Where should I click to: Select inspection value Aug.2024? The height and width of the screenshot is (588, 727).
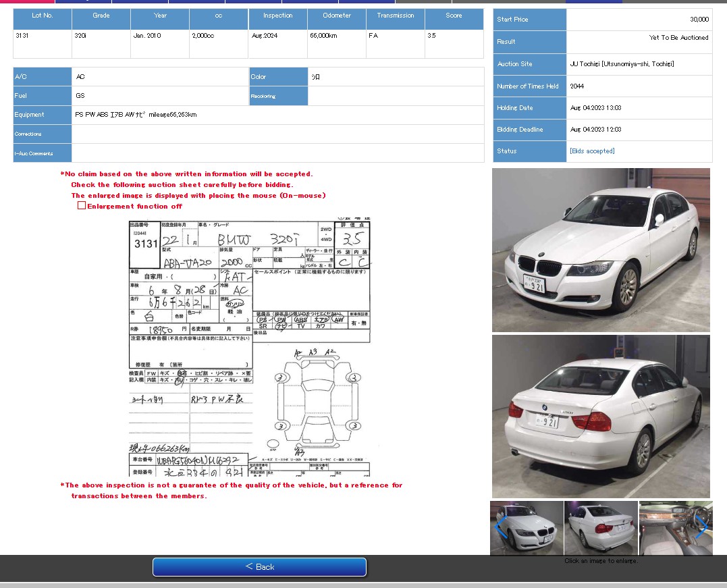tap(265, 36)
